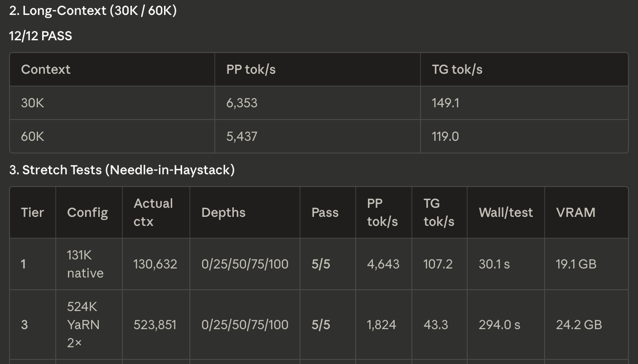Click the "2. Long-Context (30K / 60K)" heading

[x=92, y=11]
